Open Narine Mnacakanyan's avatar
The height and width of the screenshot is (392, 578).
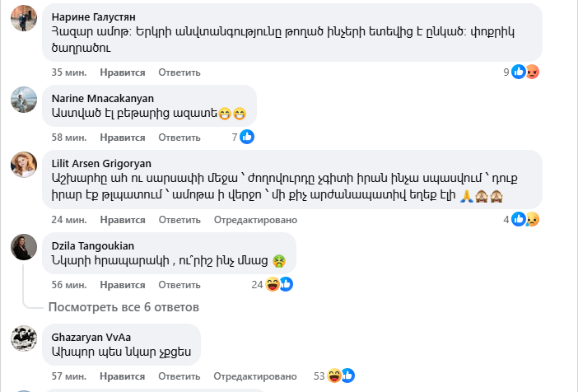pos(23,99)
